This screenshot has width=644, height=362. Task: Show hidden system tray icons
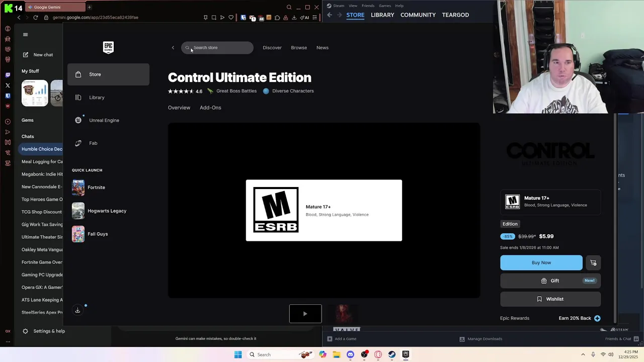tap(583, 354)
